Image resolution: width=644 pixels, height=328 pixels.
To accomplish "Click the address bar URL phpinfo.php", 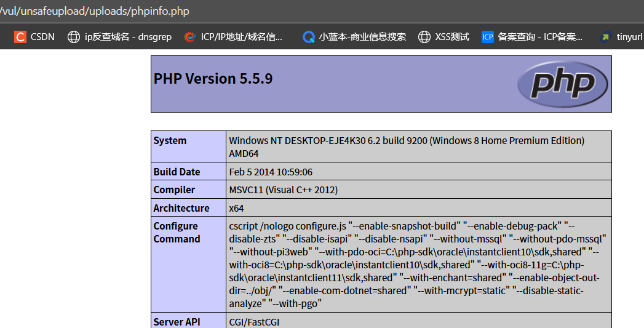I will point(95,11).
